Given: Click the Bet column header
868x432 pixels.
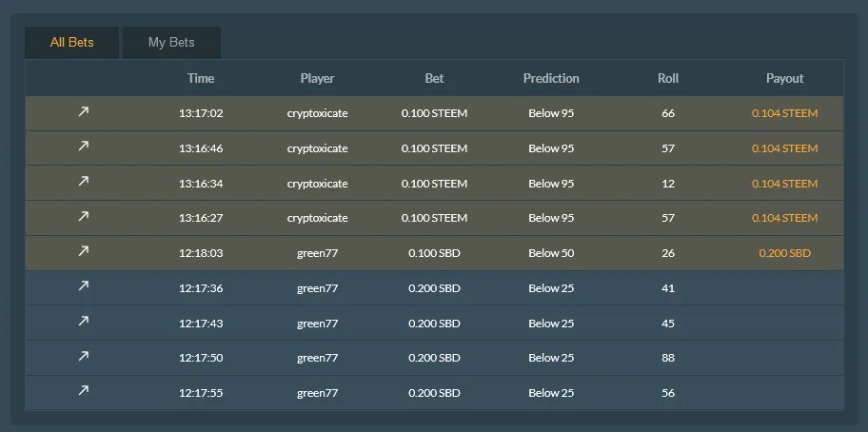Looking at the screenshot, I should coord(434,78).
